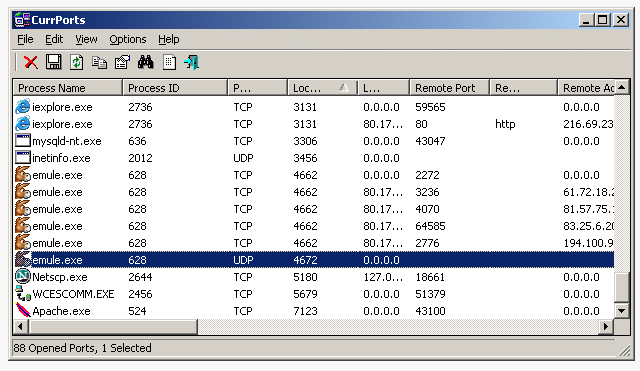Click remote port 51379 cell
The height and width of the screenshot is (371, 640).
coord(430,294)
